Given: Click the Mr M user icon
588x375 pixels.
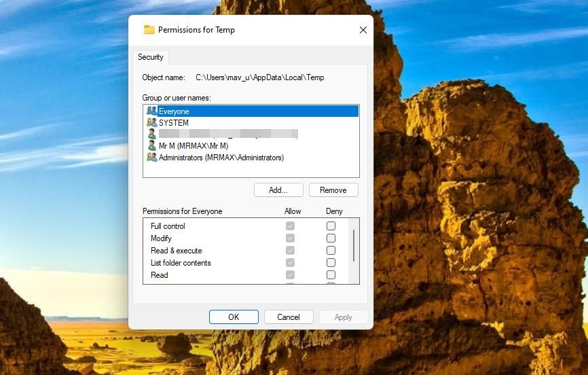Looking at the screenshot, I should coord(151,145).
